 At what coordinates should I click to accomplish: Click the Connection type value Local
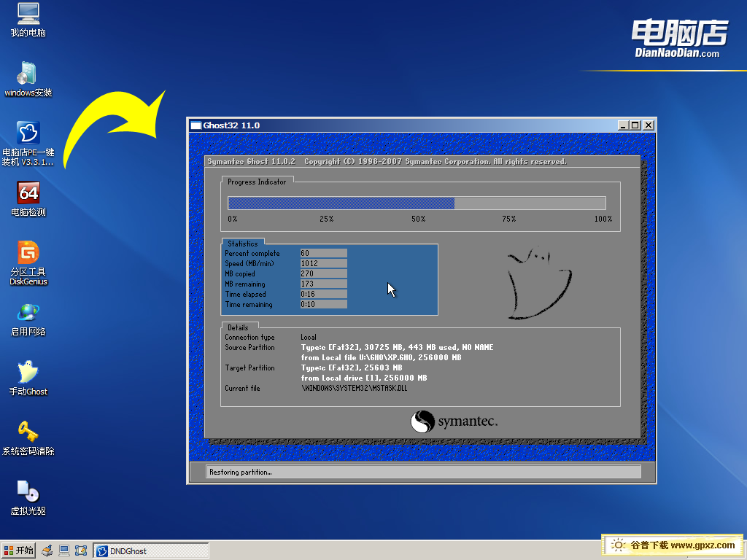(x=309, y=337)
